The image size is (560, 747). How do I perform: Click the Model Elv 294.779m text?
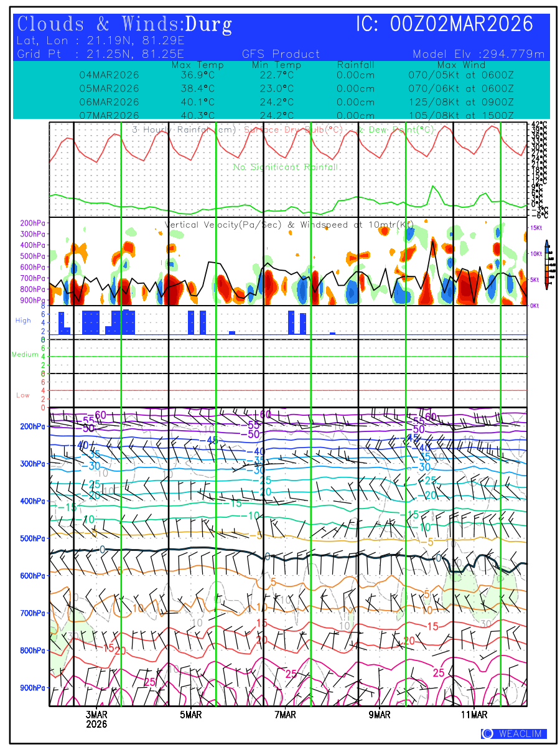pyautogui.click(x=478, y=54)
